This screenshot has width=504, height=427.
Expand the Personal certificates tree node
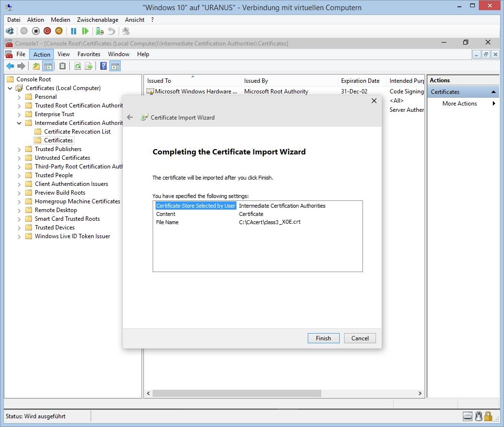19,97
